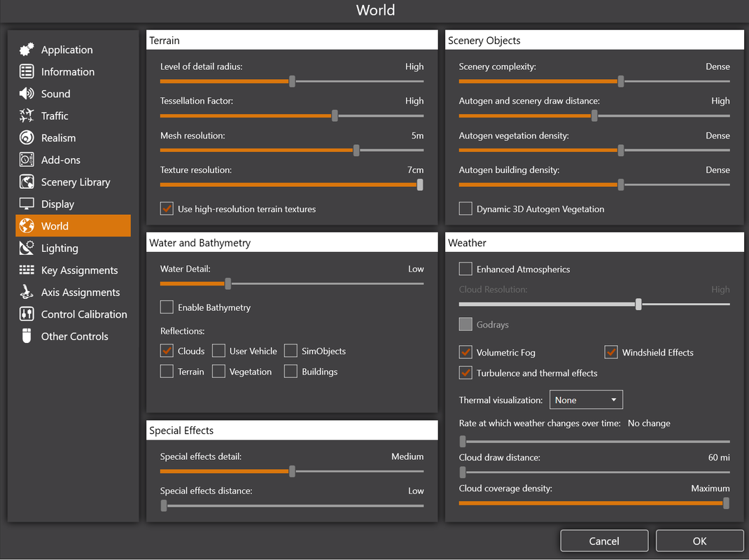Click the Mesh resolution slider handle
Screen dimensions: 749x560
(x=356, y=150)
